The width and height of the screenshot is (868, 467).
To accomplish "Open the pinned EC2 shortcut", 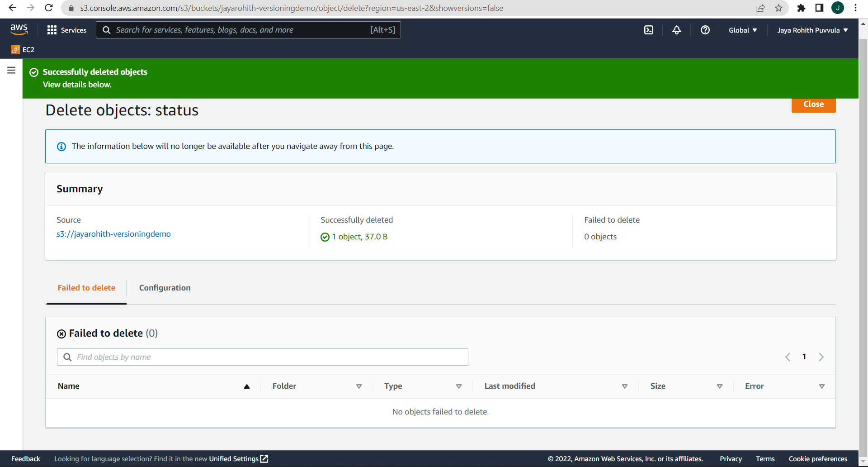I will pos(23,50).
